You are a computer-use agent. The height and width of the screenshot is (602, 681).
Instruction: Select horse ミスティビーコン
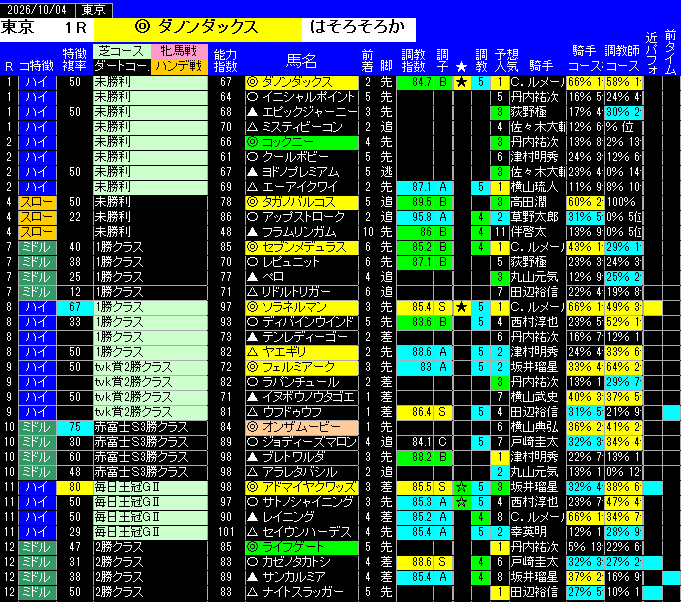pos(302,127)
